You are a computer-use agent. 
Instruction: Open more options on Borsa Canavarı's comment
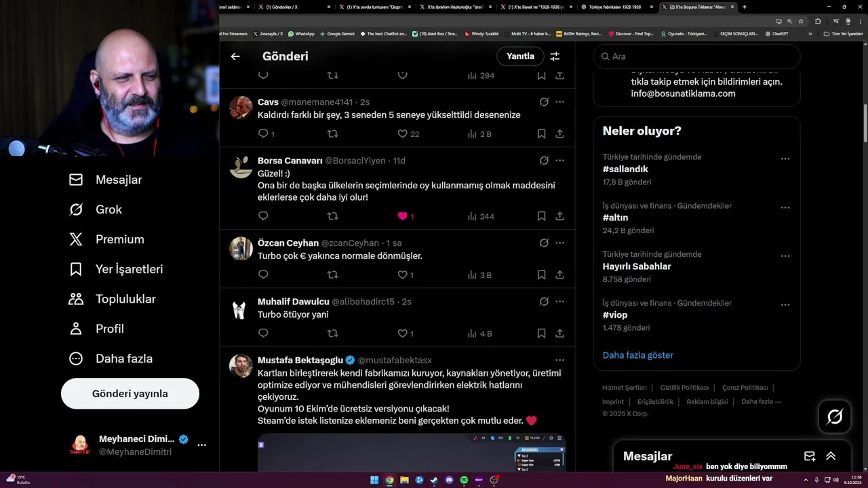click(x=560, y=161)
